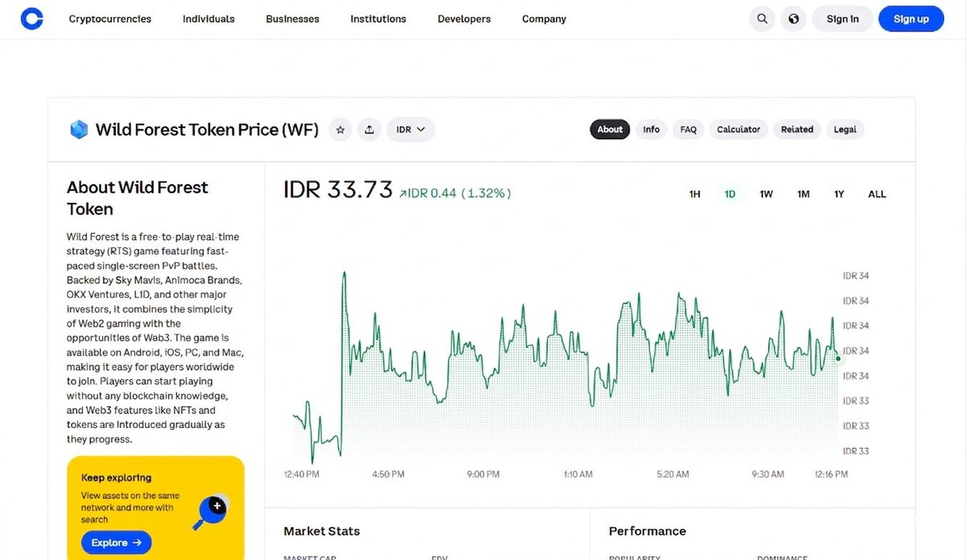
Task: Switch chart range to 1M
Action: [803, 194]
